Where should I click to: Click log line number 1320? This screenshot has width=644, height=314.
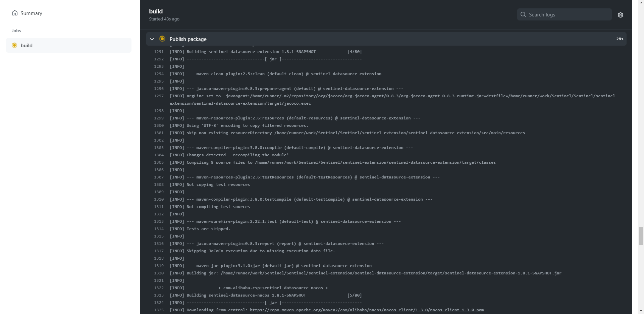[x=159, y=273]
